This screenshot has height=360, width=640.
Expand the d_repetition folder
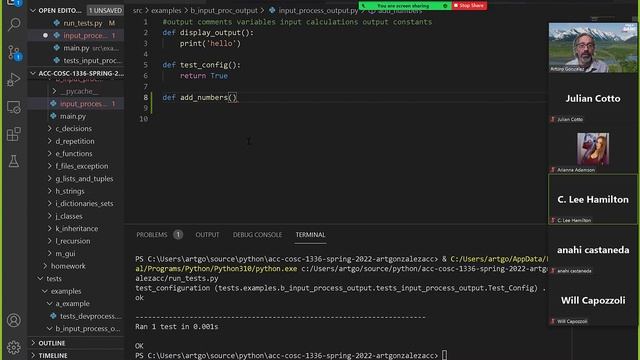point(50,141)
